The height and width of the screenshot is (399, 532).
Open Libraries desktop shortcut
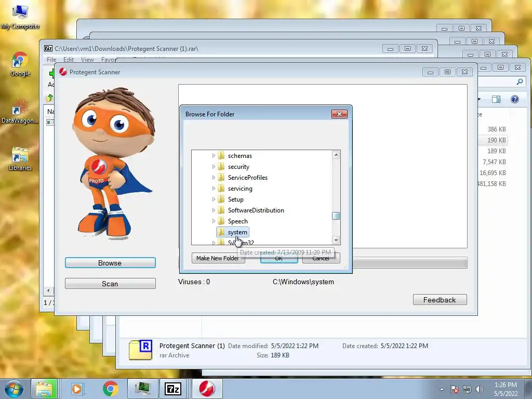(x=20, y=159)
